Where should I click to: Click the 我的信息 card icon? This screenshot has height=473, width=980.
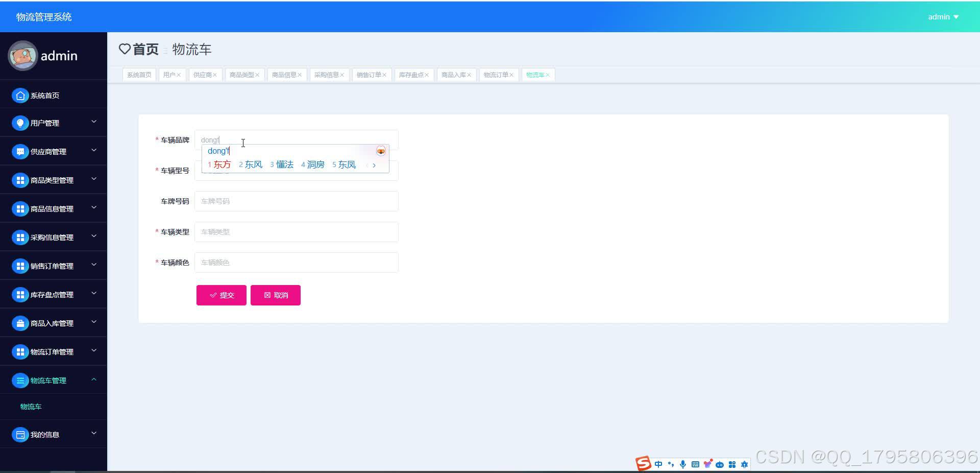(x=20, y=435)
